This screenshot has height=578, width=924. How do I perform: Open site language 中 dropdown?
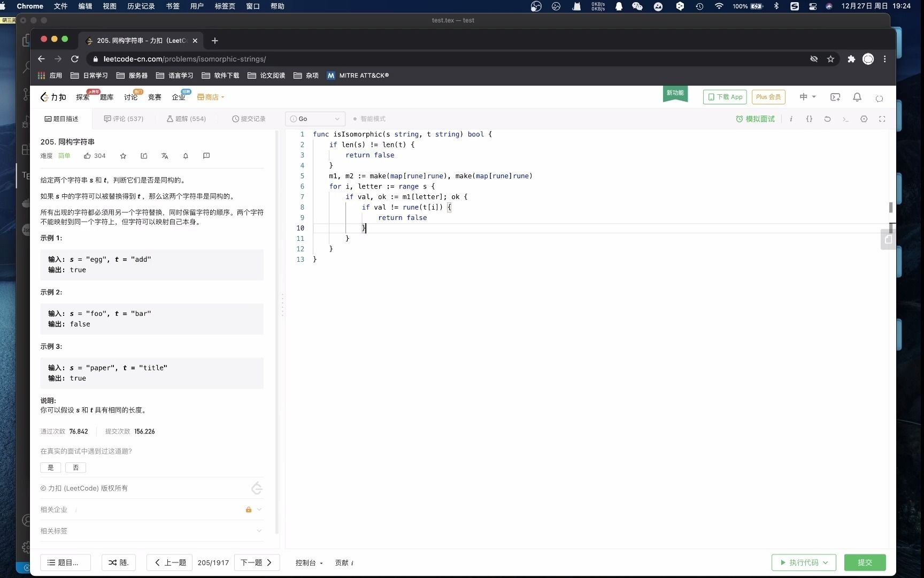coord(807,97)
